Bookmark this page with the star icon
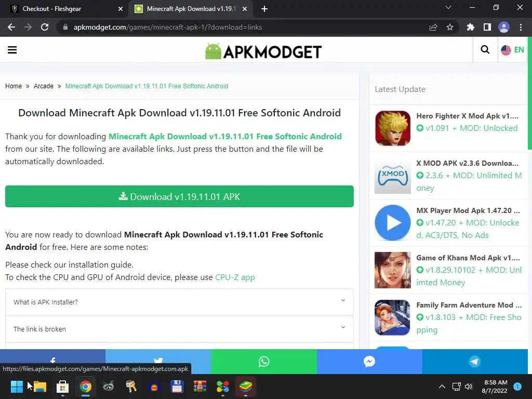The width and height of the screenshot is (532, 399). (x=450, y=27)
